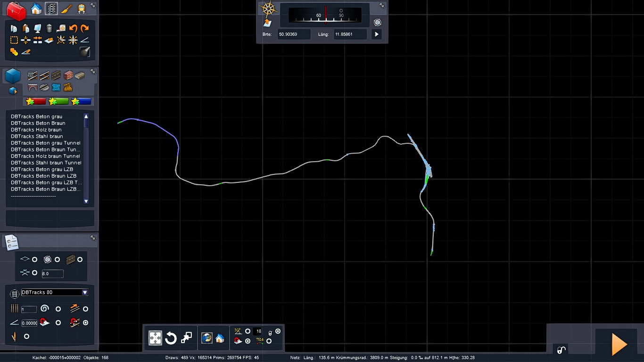The height and width of the screenshot is (362, 644).
Task: Click the green star filter button
Action: point(58,101)
